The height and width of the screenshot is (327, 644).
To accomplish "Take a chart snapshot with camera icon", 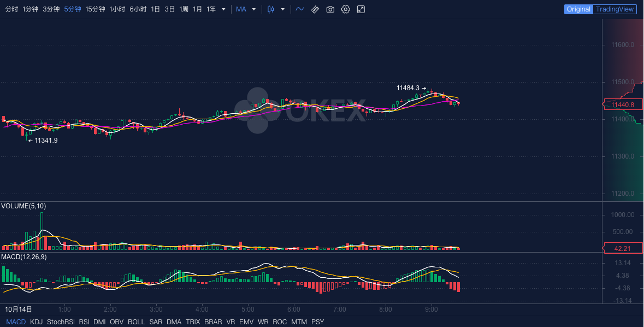I will click(330, 9).
